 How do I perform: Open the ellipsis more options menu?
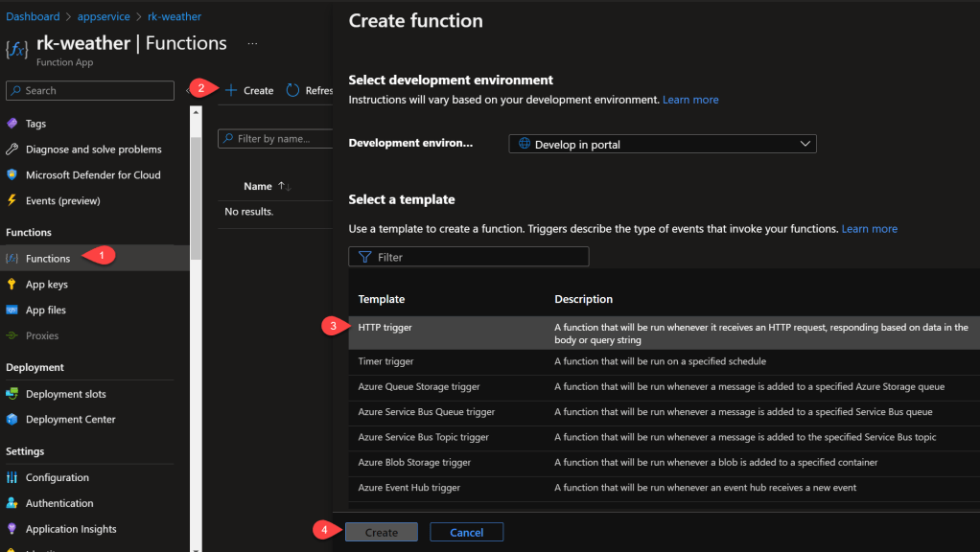click(x=253, y=44)
